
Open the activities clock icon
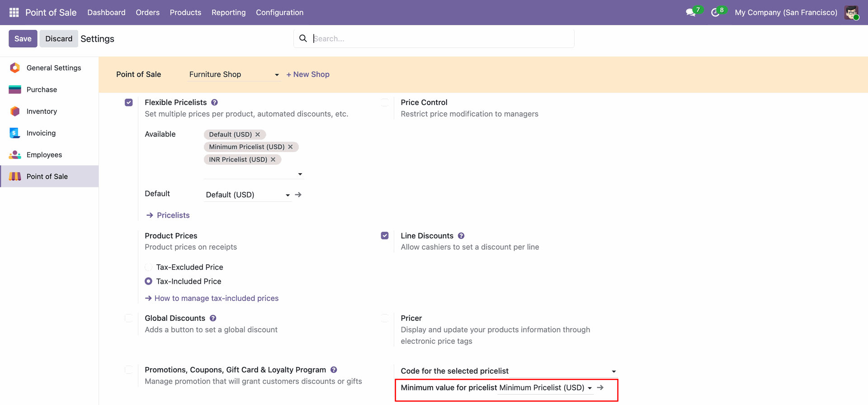pyautogui.click(x=715, y=12)
